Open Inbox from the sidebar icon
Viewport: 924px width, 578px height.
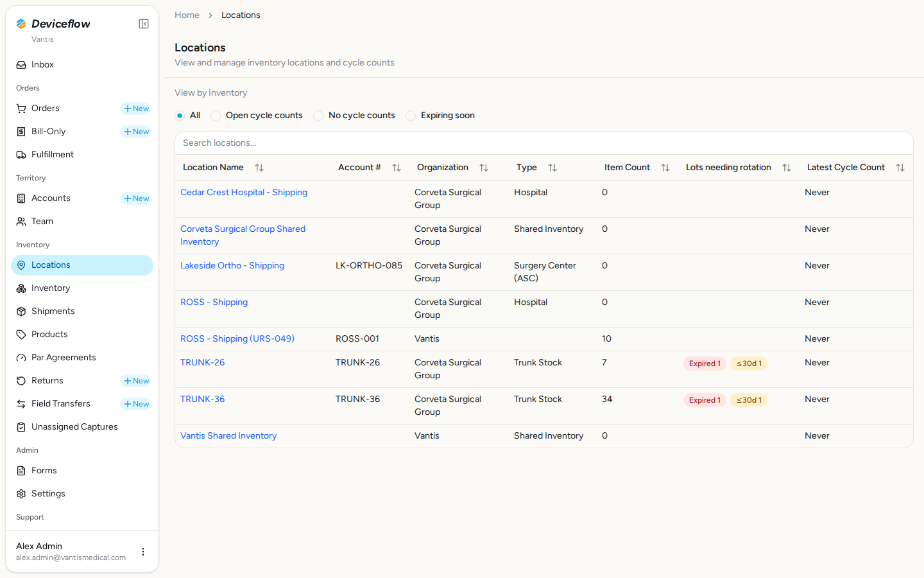(x=21, y=65)
